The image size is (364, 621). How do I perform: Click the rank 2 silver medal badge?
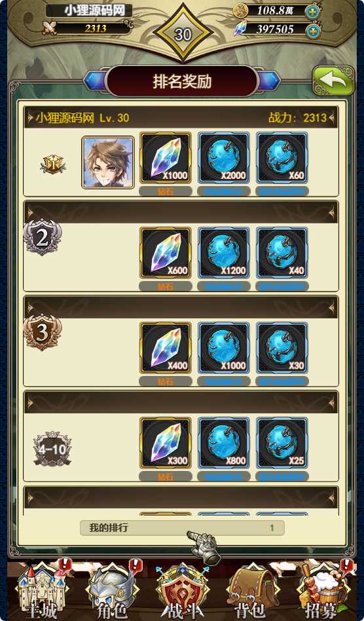click(x=43, y=237)
